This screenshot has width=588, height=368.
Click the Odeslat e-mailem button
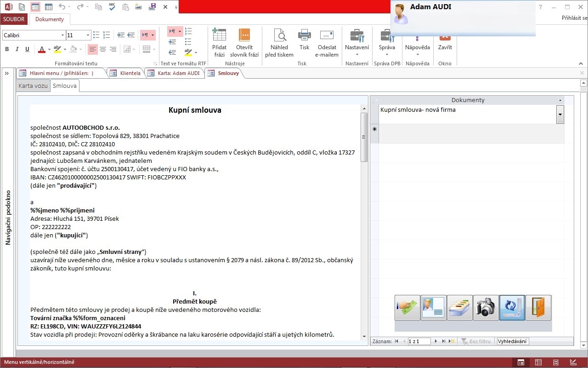point(327,43)
